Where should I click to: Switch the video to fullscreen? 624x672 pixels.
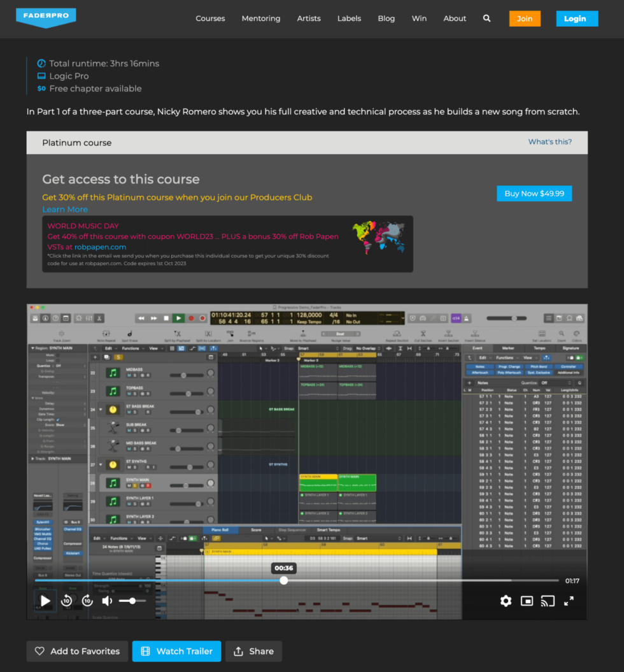[569, 601]
